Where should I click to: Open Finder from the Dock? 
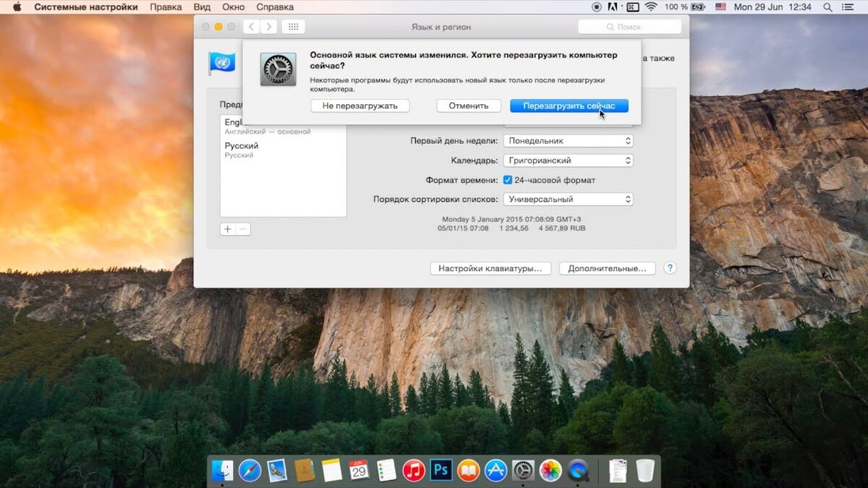(223, 471)
